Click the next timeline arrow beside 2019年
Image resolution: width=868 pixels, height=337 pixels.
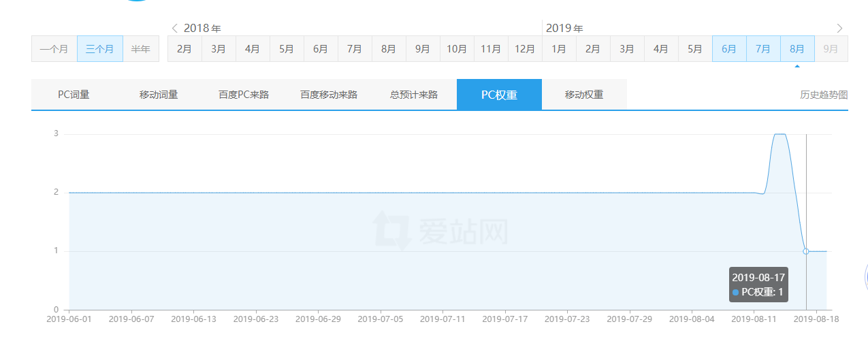tap(839, 28)
